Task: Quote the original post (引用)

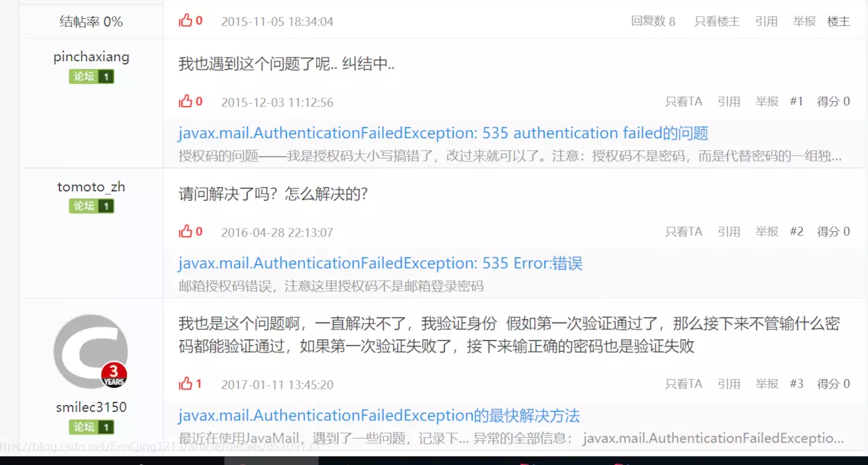Action: 766,22
